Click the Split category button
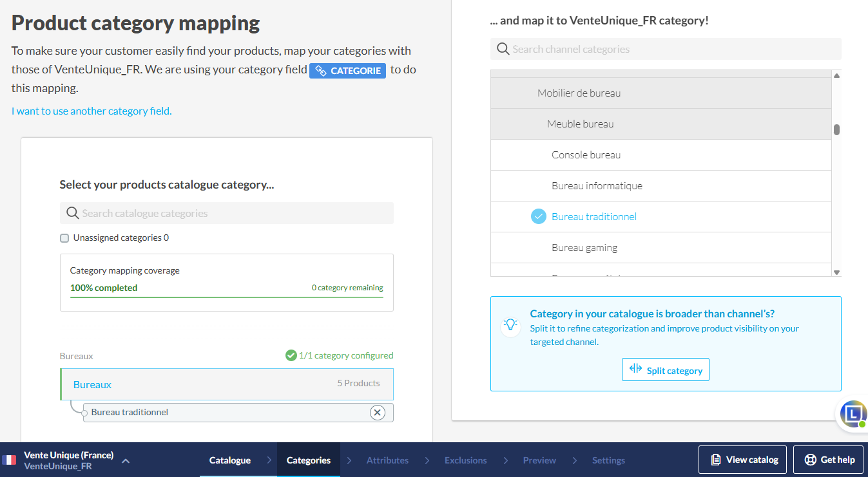Image resolution: width=868 pixels, height=477 pixels. pyautogui.click(x=665, y=369)
